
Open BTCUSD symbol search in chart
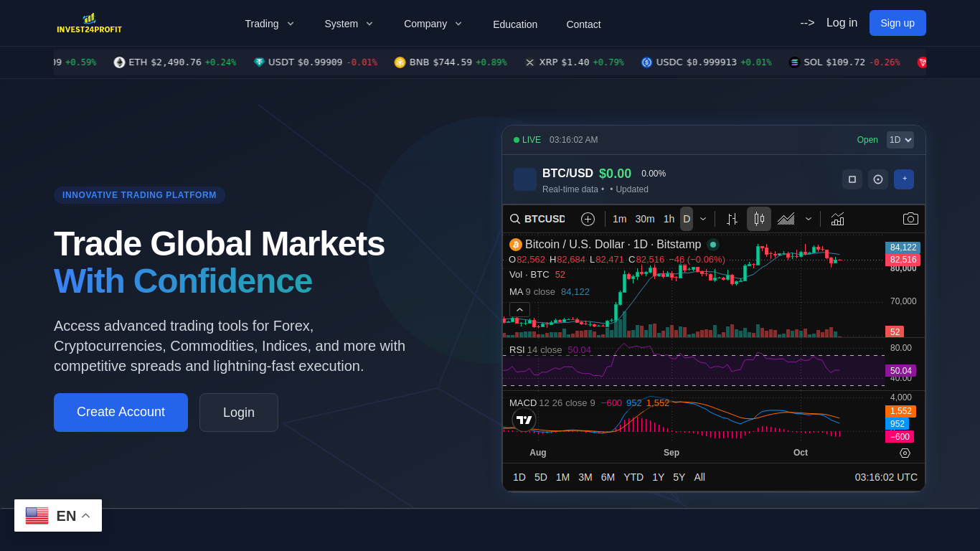tap(537, 219)
